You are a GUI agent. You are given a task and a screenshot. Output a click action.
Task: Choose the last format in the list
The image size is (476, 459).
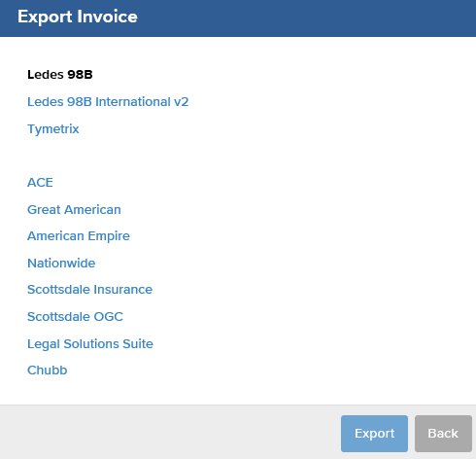(48, 371)
